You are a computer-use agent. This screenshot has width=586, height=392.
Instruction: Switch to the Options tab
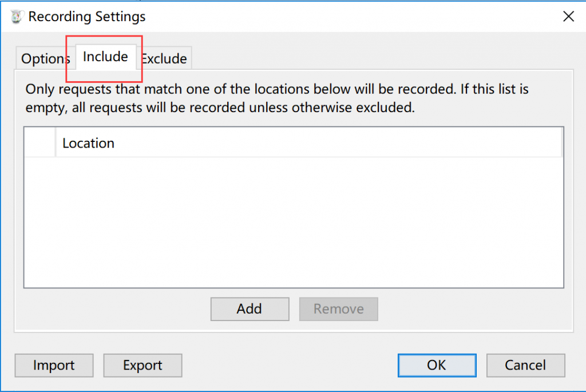(x=46, y=58)
